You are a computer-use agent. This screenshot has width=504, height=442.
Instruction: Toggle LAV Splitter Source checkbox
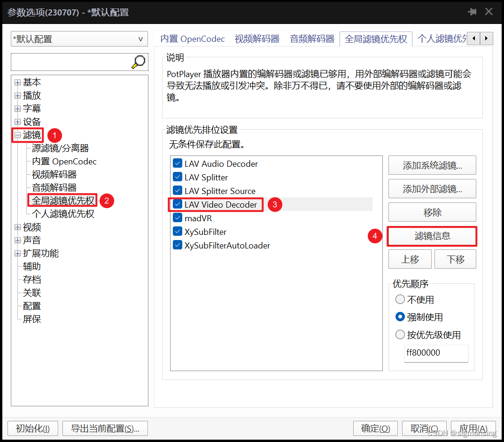[178, 190]
